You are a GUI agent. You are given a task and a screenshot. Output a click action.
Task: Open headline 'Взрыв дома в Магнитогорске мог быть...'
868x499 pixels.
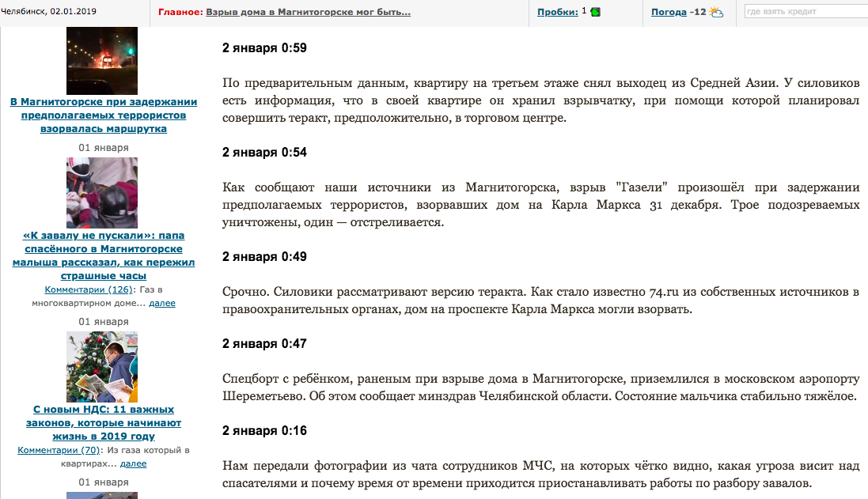click(x=308, y=13)
